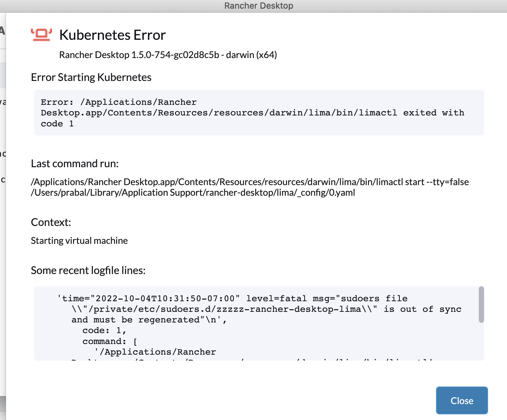The width and height of the screenshot is (507, 420).
Task: Click the 'Last command run:' label
Action: (x=74, y=163)
